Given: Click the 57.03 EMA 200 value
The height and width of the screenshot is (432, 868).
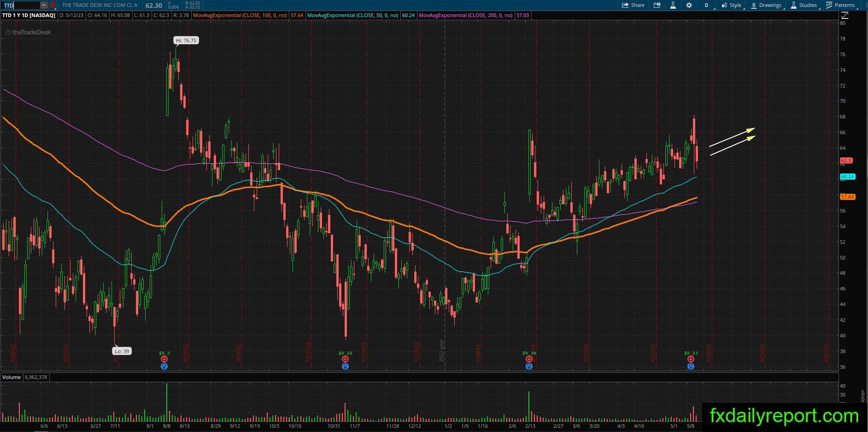Looking at the screenshot, I should click(522, 15).
